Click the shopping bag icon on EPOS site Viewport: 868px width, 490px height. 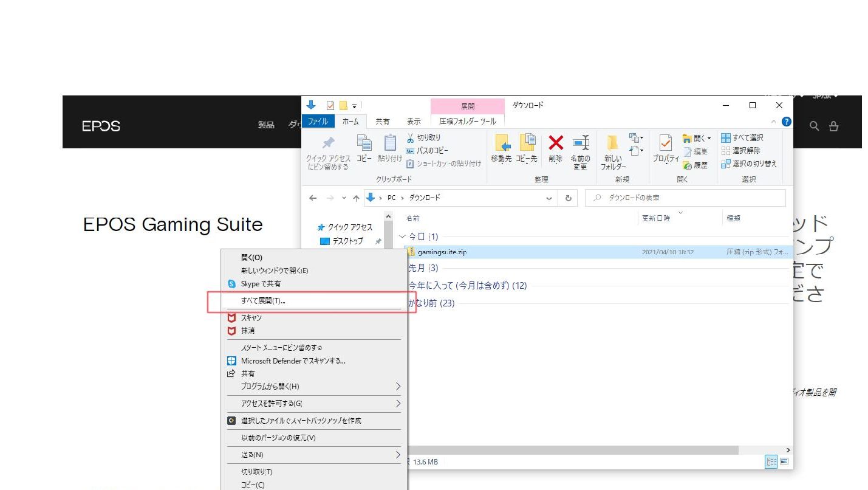coord(833,126)
